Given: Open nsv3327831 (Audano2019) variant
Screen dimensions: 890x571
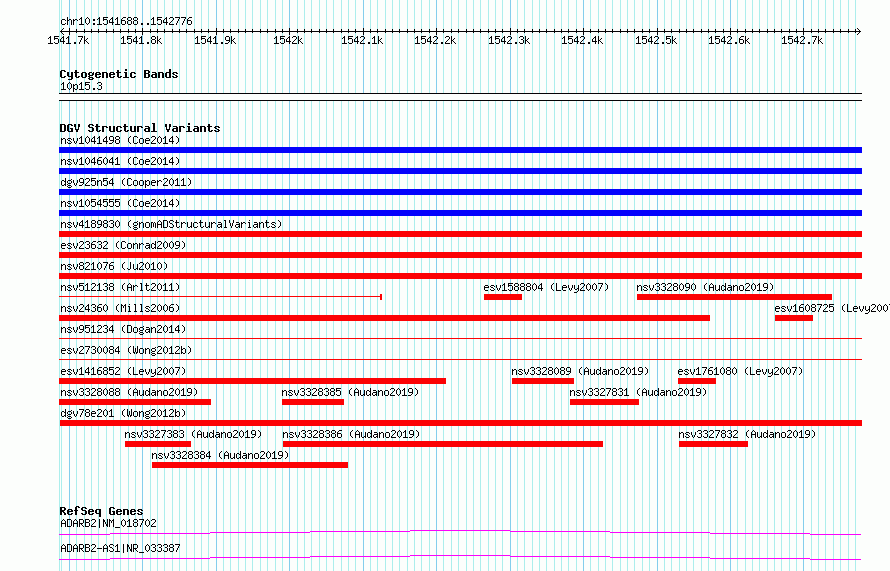Looking at the screenshot, I should (638, 392).
